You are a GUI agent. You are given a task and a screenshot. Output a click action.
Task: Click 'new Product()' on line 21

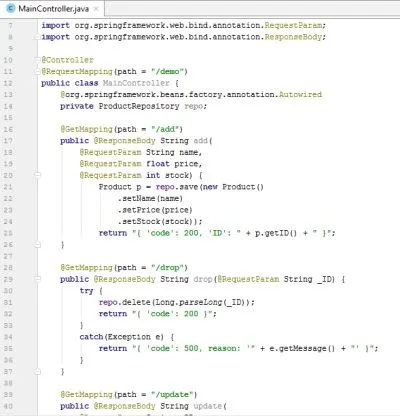[x=233, y=187]
